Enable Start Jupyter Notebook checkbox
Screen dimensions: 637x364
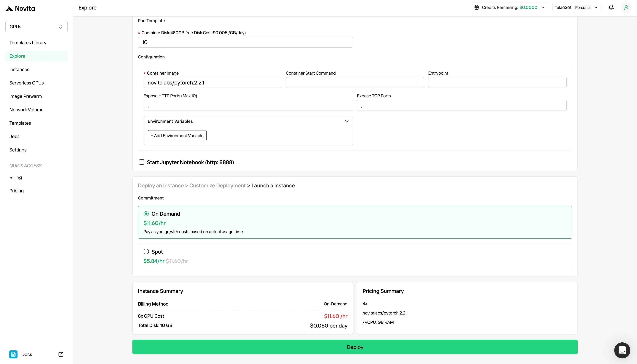coord(142,162)
